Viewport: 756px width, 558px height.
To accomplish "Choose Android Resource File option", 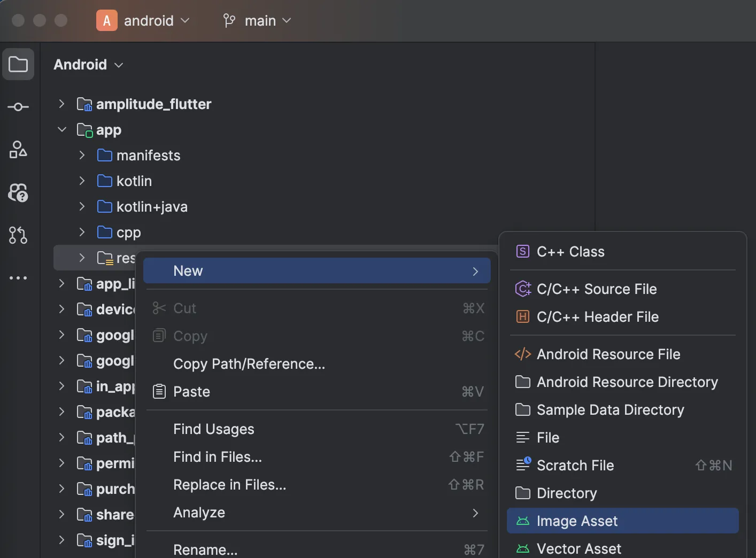I will tap(608, 354).
